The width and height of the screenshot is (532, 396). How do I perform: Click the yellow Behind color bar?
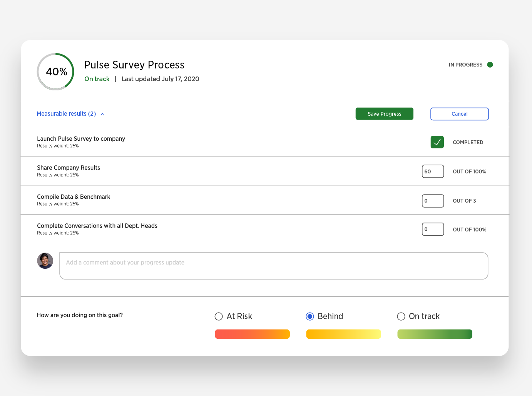(343, 334)
